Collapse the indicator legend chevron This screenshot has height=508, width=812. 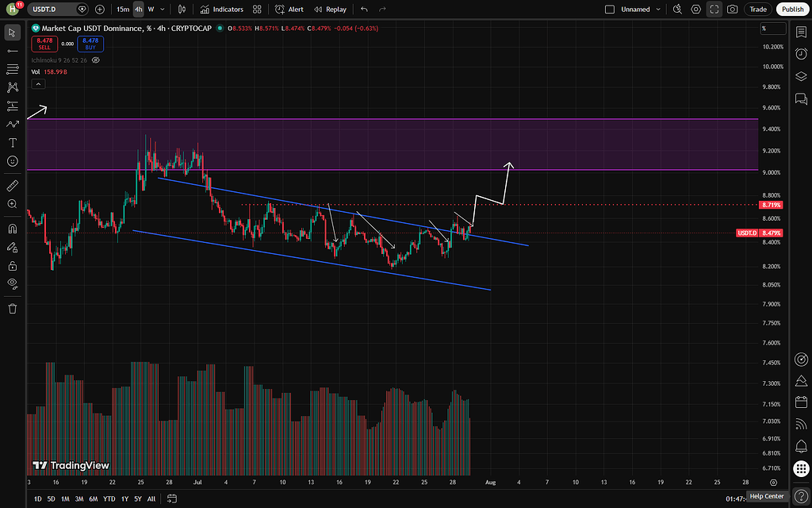(x=38, y=84)
